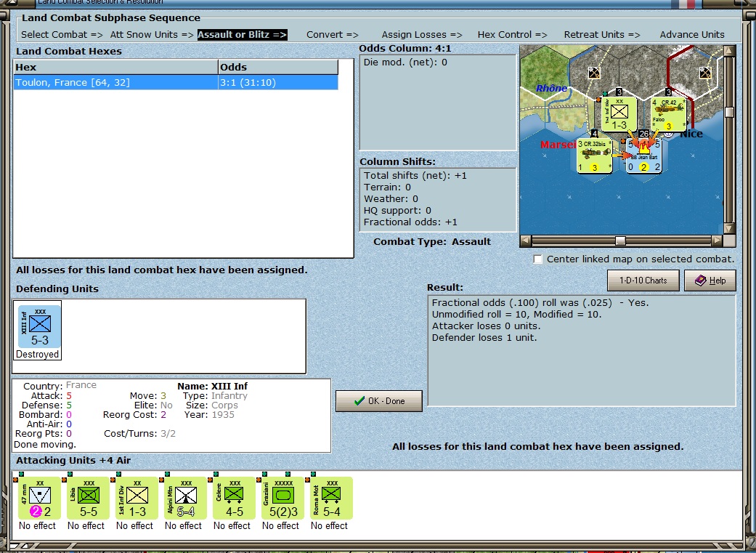756x553 pixels.
Task: Click the 1-3 infantry division counter on the map
Action: click(x=619, y=114)
